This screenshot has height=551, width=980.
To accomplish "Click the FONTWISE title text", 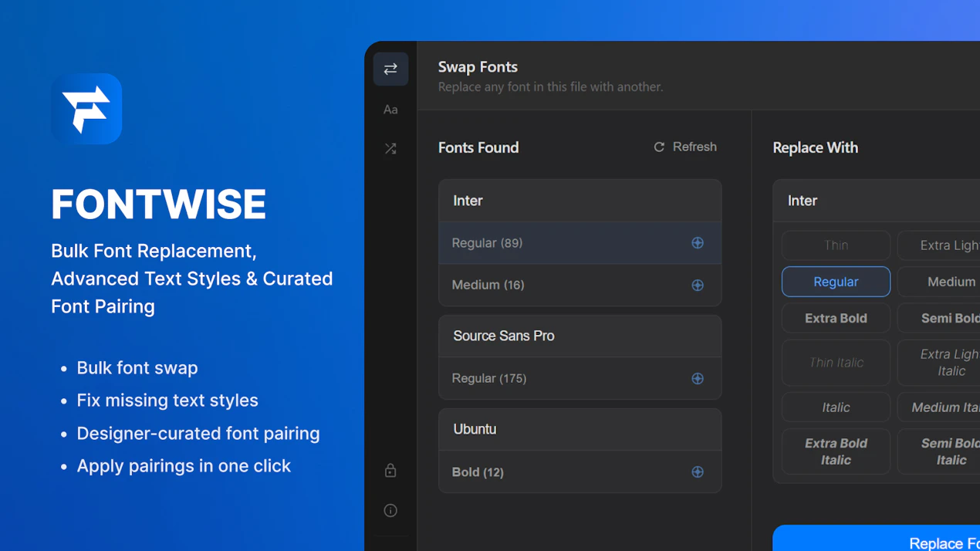I will (159, 205).
